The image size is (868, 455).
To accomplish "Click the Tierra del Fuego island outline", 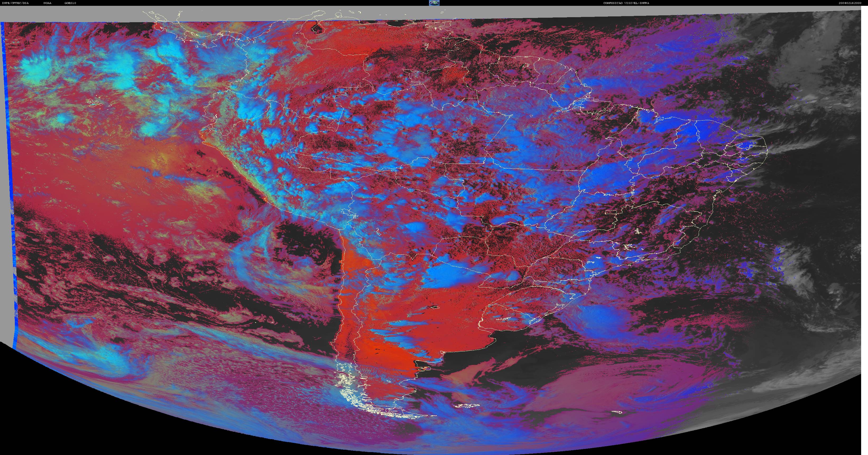I will [x=413, y=412].
